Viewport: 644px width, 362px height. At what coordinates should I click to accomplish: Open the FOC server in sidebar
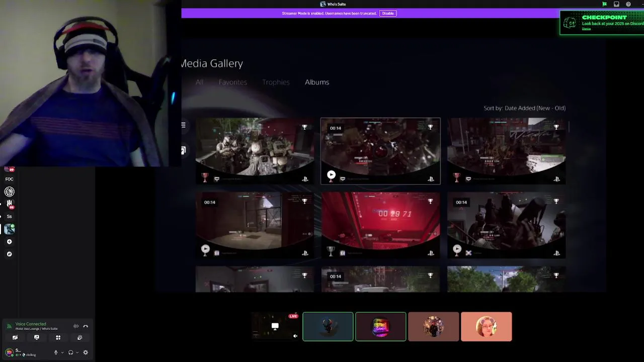pyautogui.click(x=9, y=179)
